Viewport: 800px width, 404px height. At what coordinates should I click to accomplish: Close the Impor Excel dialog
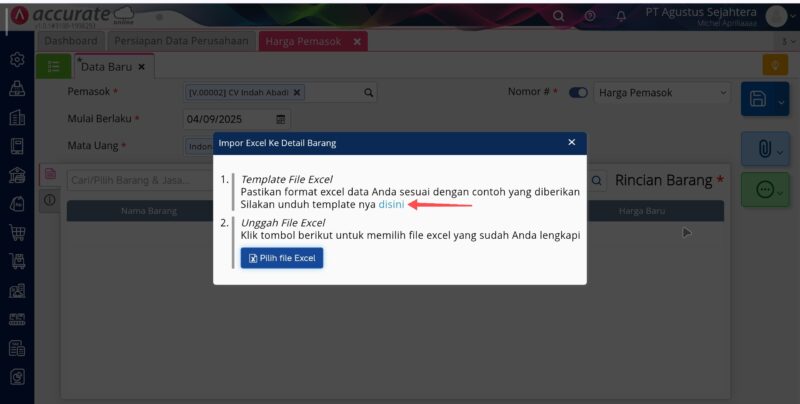(x=571, y=142)
